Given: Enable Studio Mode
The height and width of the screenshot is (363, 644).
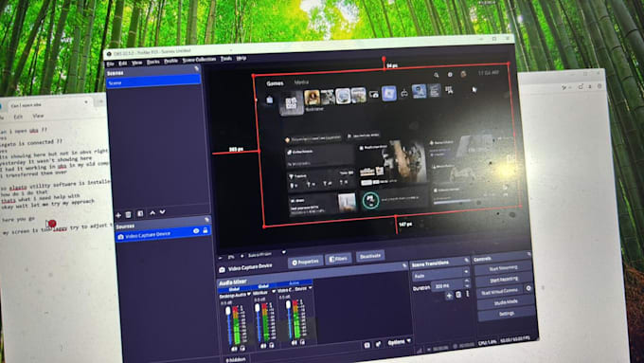Looking at the screenshot, I should coord(506,302).
